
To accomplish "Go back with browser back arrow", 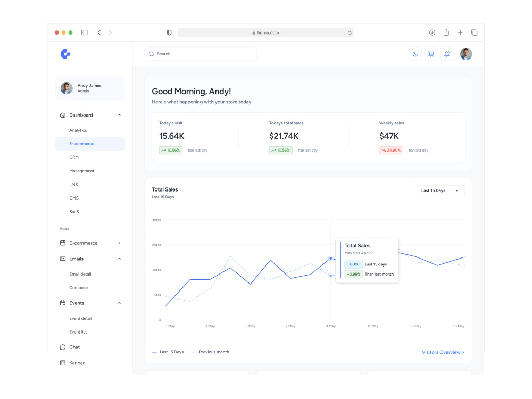I will (99, 32).
